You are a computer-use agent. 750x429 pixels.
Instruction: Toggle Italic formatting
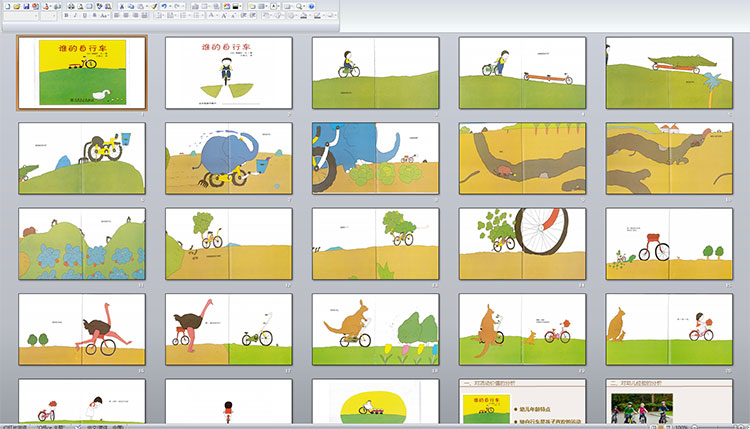point(75,15)
